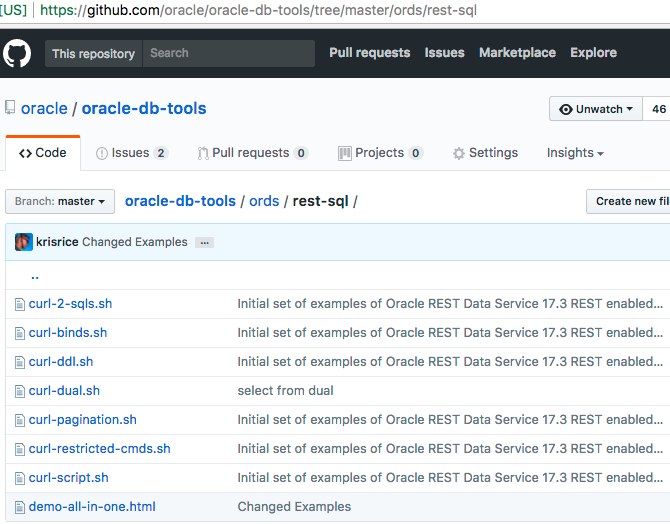The width and height of the screenshot is (670, 524).
Task: Open curl-script.sh file
Action: (x=69, y=478)
